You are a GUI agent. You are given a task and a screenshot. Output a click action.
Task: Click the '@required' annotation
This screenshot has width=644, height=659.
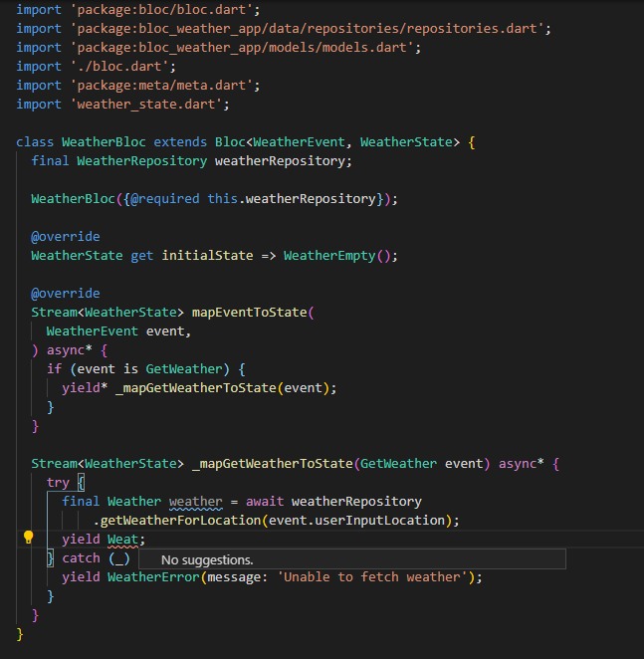(x=165, y=198)
